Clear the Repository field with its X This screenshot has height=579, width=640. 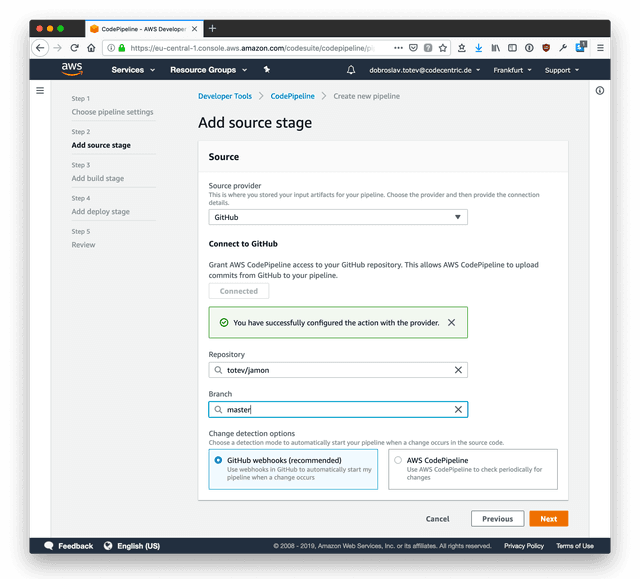coord(458,370)
